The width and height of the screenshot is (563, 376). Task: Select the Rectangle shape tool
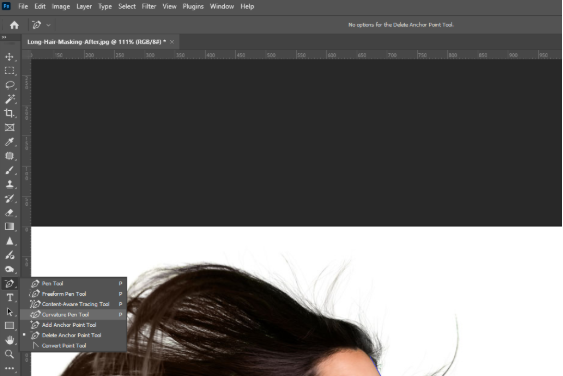(x=10, y=326)
